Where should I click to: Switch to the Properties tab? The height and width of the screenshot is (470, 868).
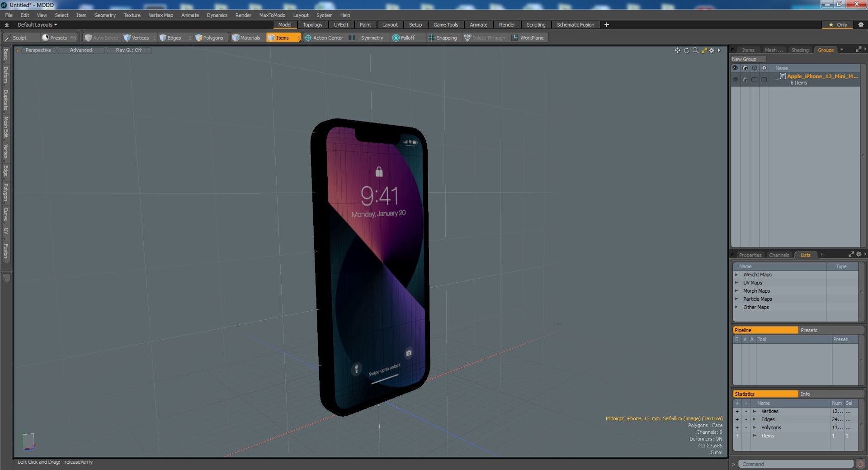pyautogui.click(x=750, y=255)
